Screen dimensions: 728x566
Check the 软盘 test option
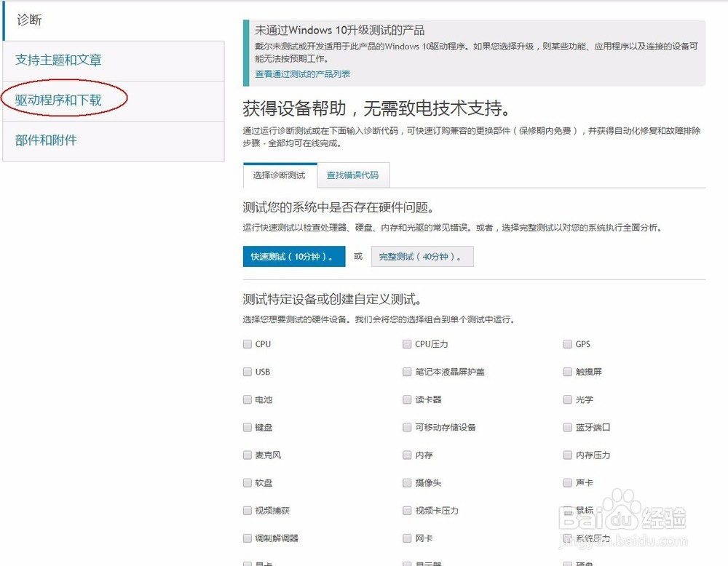[x=248, y=483]
